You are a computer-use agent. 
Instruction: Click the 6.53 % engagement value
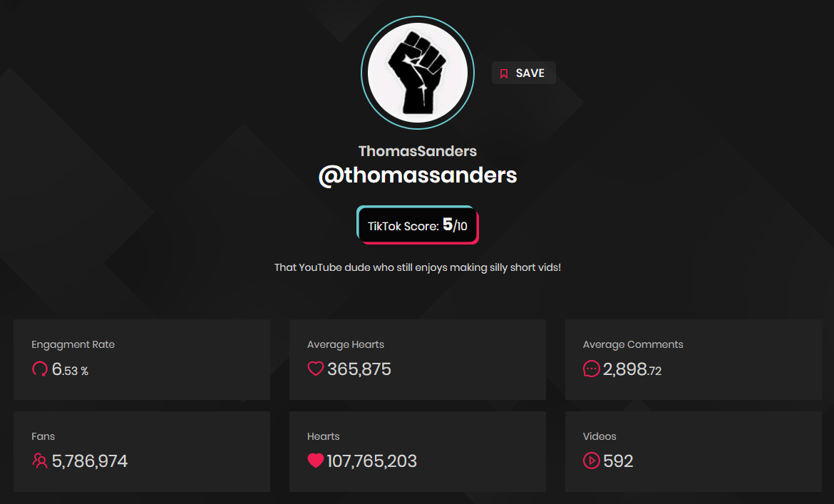70,369
